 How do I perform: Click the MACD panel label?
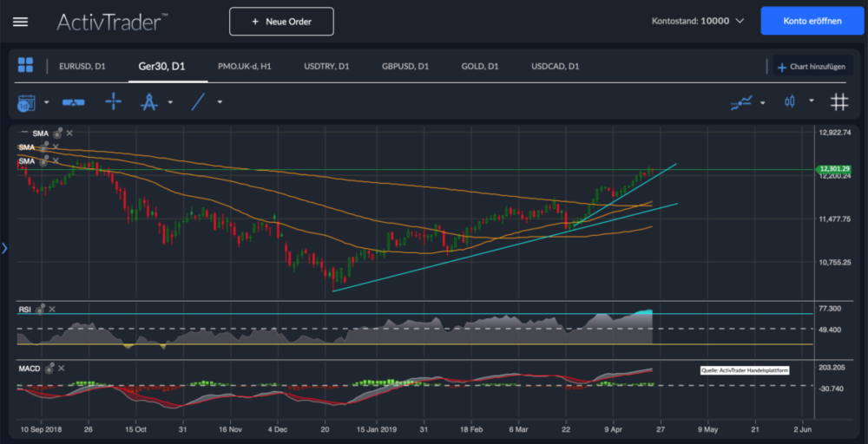pos(30,369)
